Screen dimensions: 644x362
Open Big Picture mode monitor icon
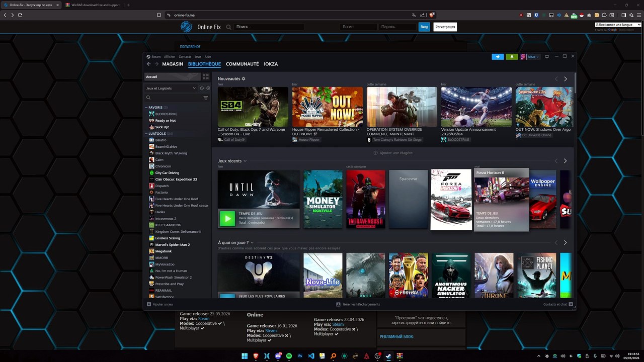click(547, 57)
